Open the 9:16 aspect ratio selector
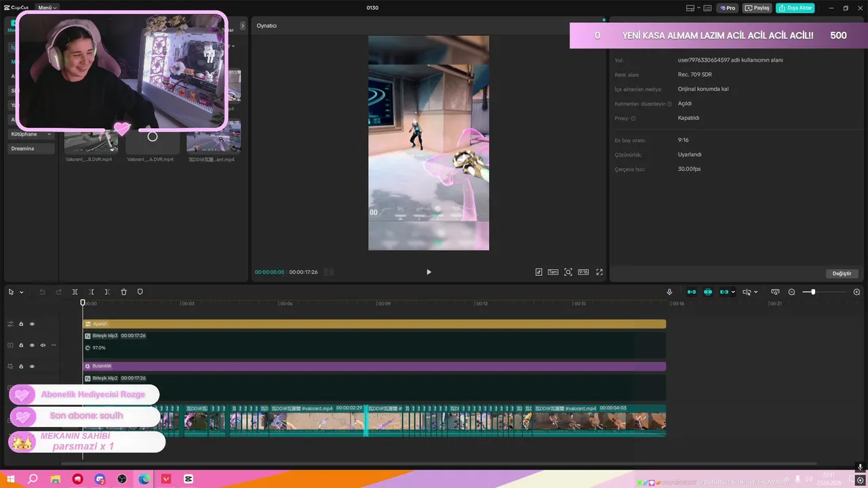The height and width of the screenshot is (488, 868). click(583, 272)
